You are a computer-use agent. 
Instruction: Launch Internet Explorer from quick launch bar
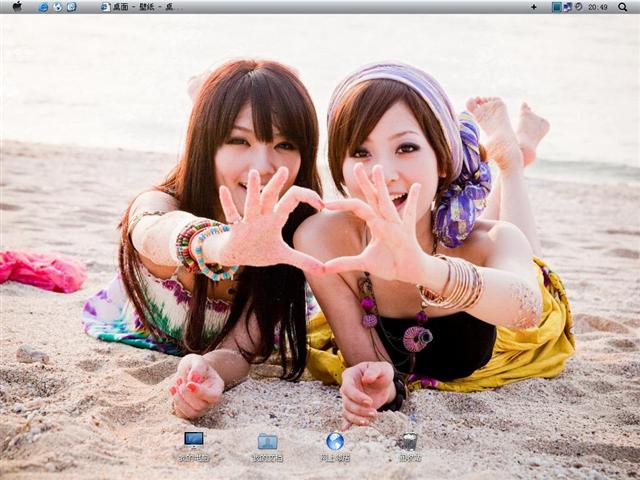click(x=43, y=7)
